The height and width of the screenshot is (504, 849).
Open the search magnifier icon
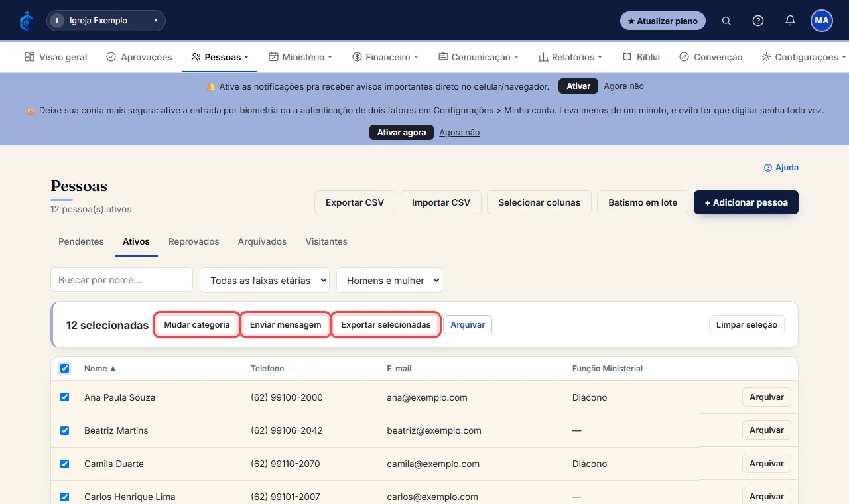[x=726, y=21]
